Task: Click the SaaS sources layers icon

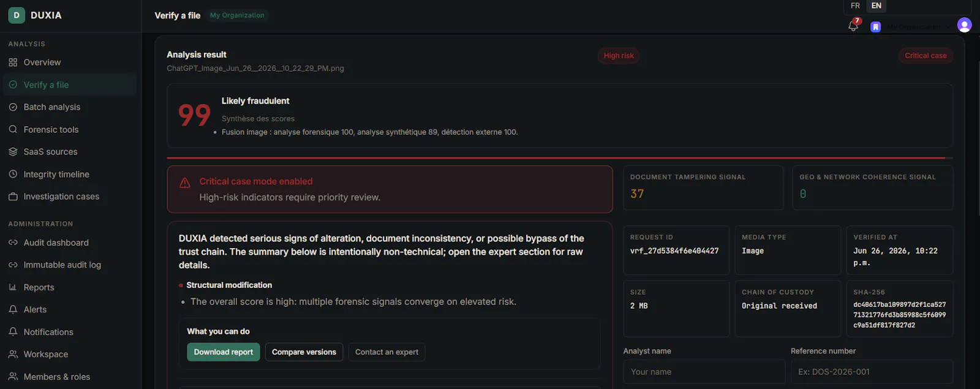Action: tap(13, 152)
